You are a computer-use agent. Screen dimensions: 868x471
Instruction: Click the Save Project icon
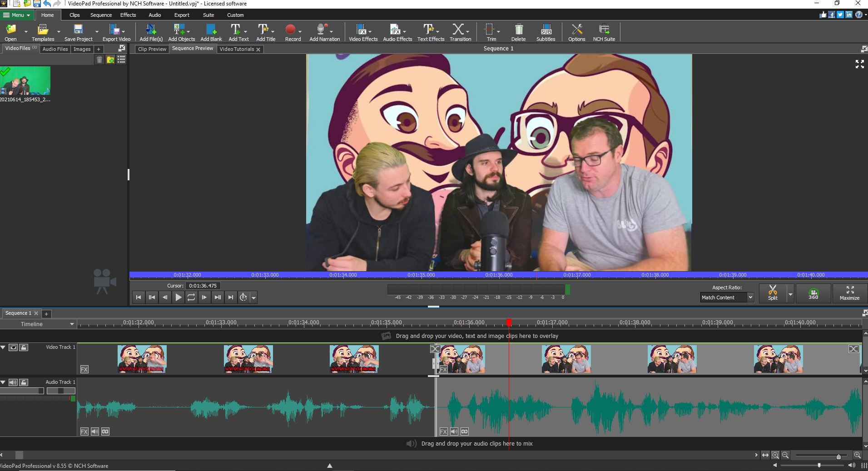[78, 32]
